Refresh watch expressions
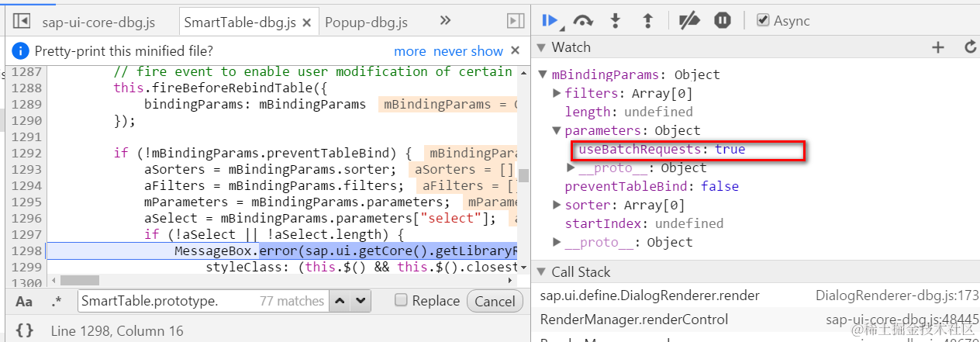Viewport: 980px width, 342px height. pos(970,47)
